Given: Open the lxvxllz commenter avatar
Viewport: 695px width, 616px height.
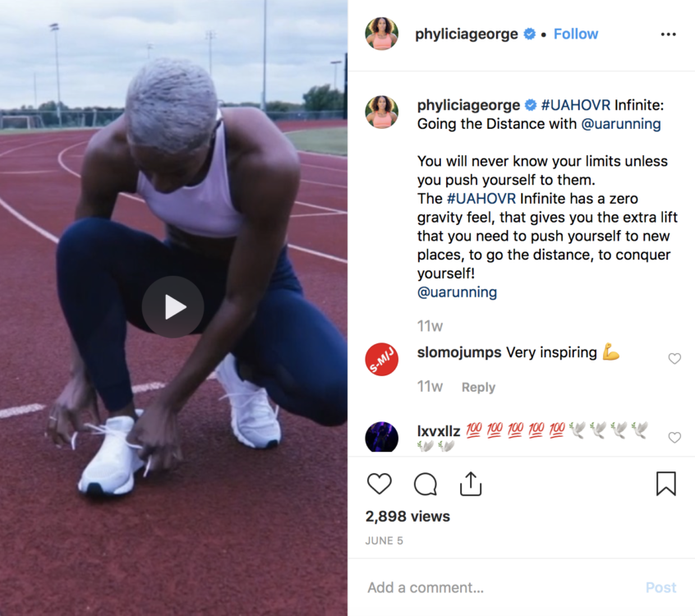Looking at the screenshot, I should (382, 437).
